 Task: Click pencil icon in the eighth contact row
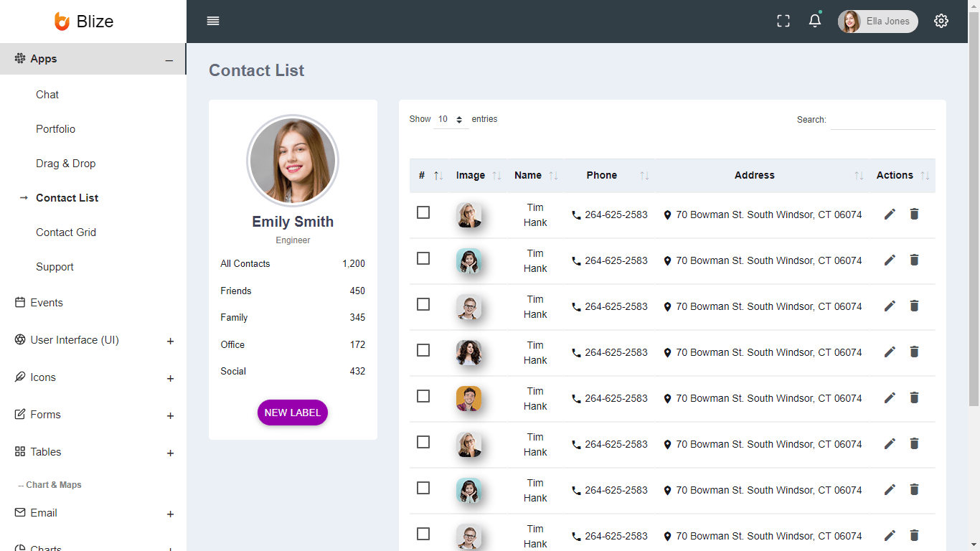890,535
